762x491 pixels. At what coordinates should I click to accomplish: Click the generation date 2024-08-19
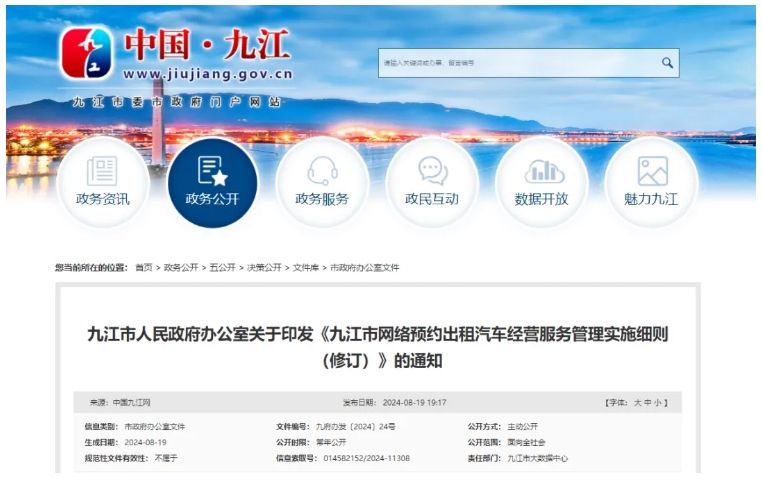(x=145, y=442)
